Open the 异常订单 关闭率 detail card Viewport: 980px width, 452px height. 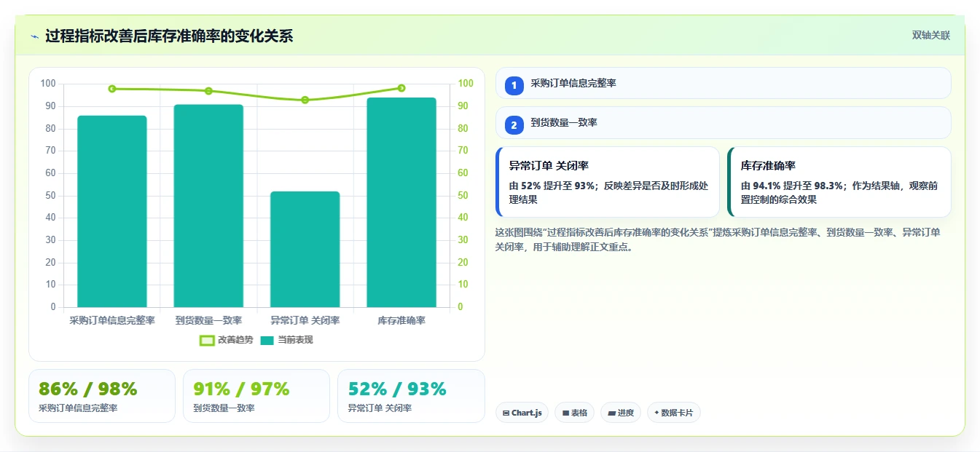[x=607, y=182]
